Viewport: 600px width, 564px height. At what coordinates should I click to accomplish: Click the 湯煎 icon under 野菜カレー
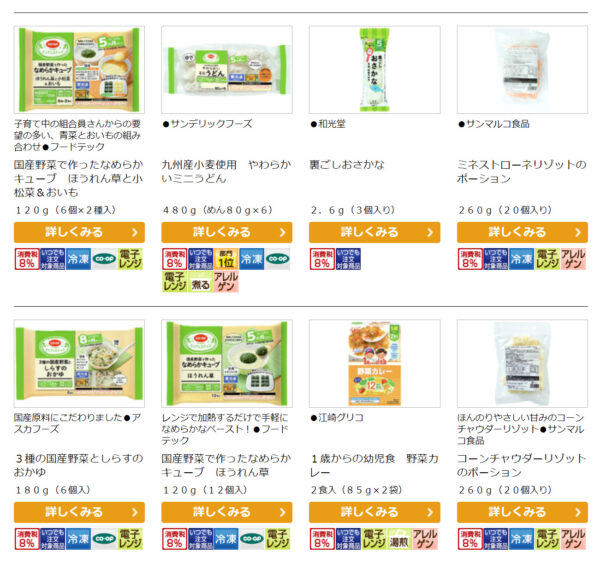(x=399, y=539)
